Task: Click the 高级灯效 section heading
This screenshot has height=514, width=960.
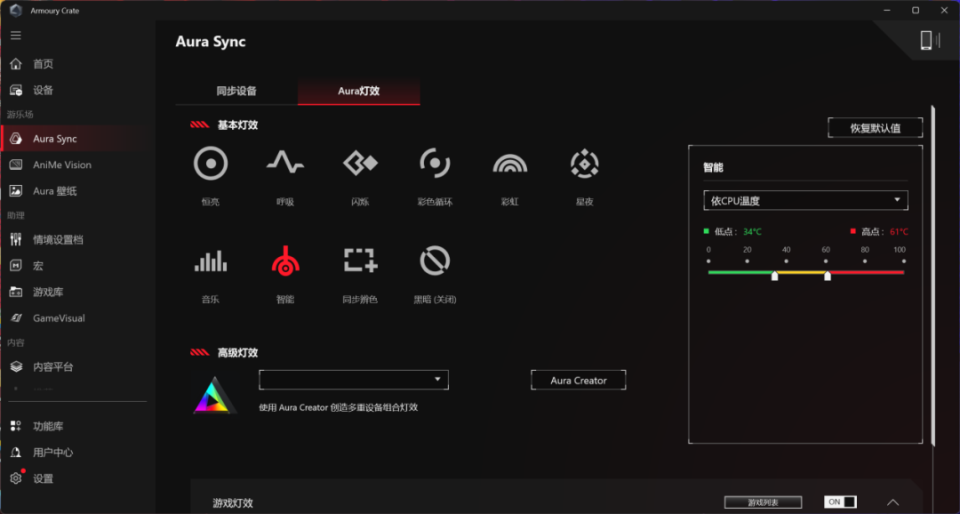Action: pos(238,352)
